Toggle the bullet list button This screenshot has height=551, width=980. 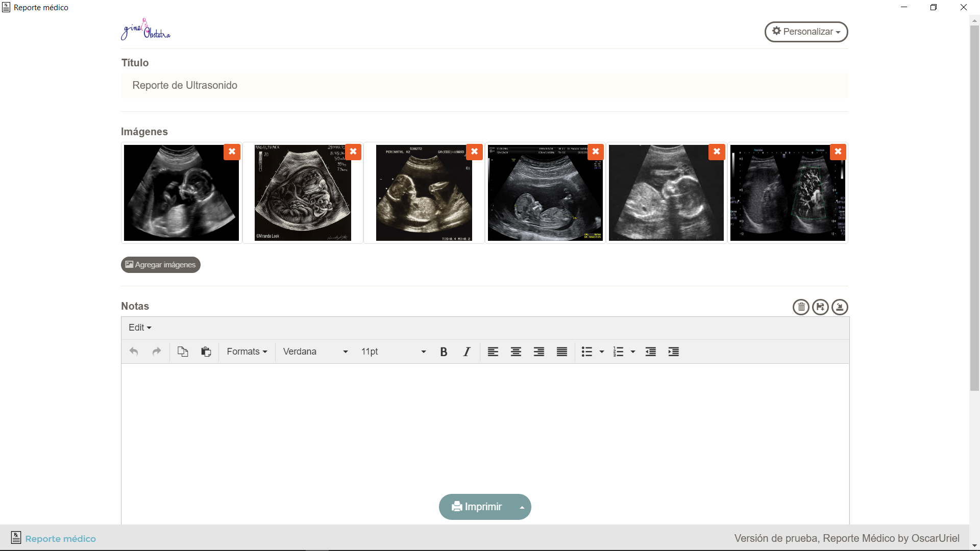click(x=587, y=352)
